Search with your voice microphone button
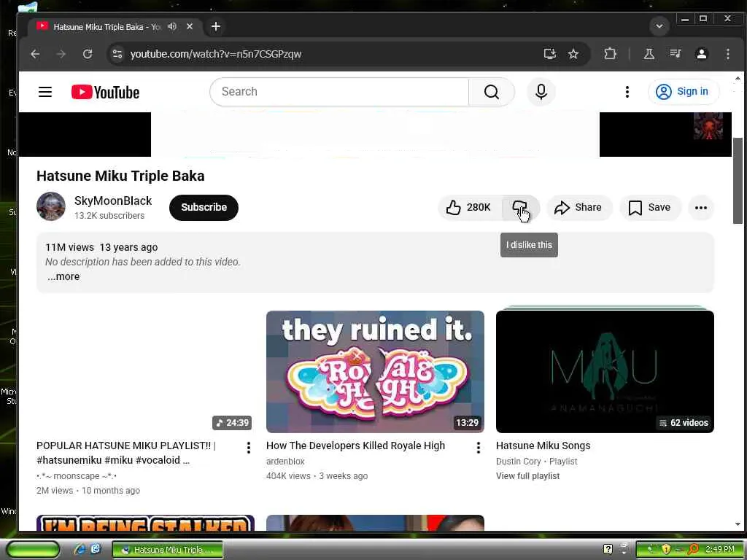This screenshot has height=560, width=747. coord(541,91)
